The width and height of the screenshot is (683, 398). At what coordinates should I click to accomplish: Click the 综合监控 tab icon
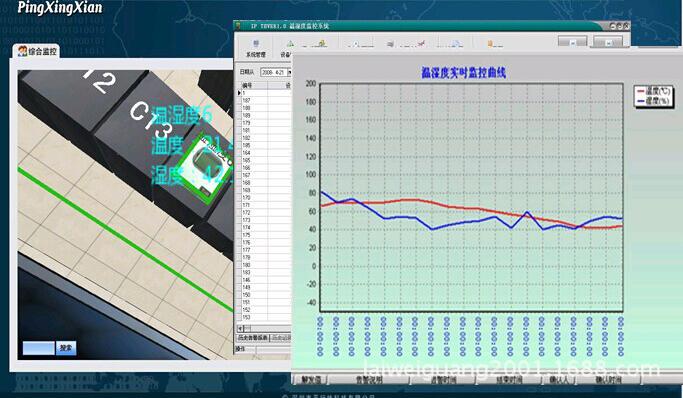click(22, 51)
